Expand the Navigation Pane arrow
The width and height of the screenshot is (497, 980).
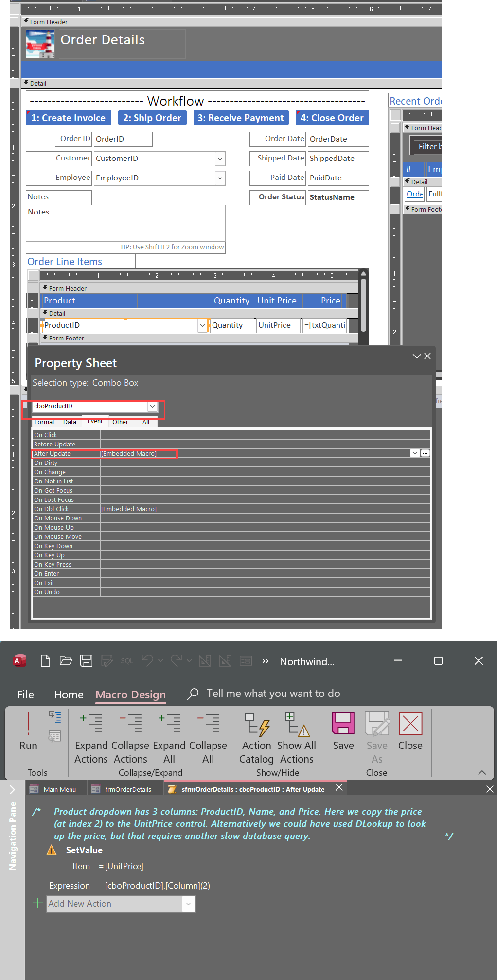tap(13, 789)
